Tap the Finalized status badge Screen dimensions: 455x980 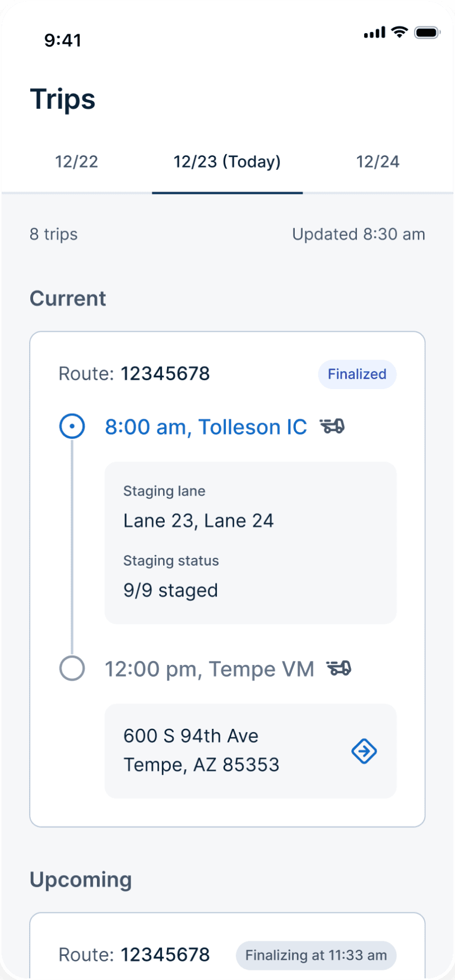(357, 374)
